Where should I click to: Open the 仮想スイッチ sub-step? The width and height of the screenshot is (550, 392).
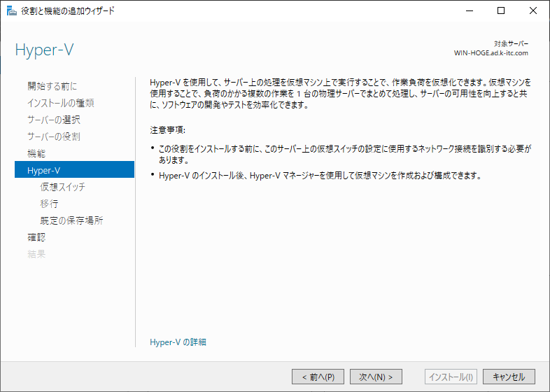coord(62,187)
